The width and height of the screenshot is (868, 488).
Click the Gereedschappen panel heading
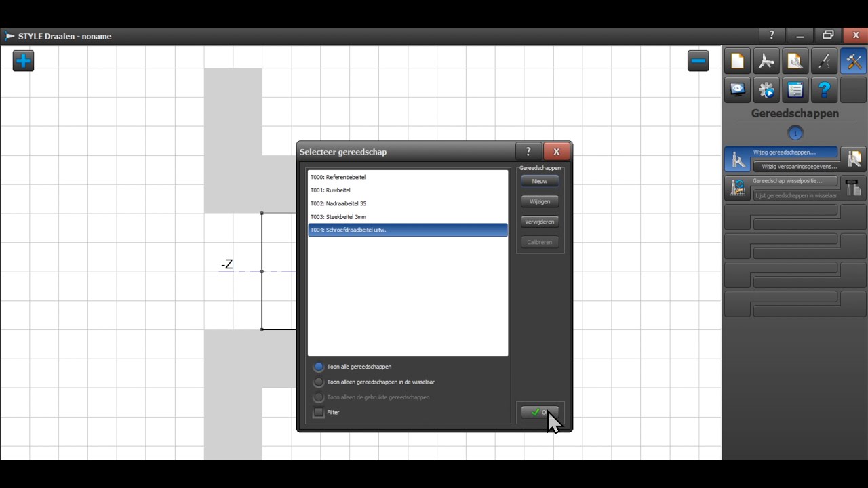(x=795, y=114)
